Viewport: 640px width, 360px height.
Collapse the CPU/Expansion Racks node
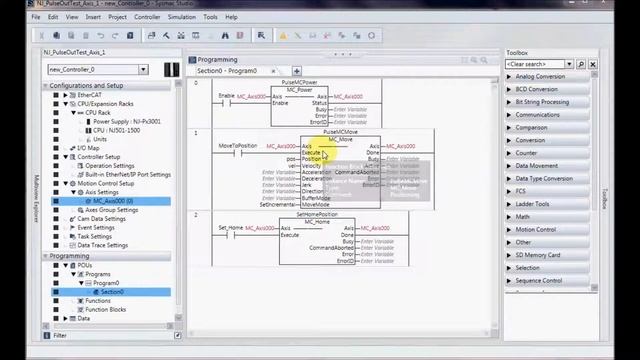pos(65,104)
